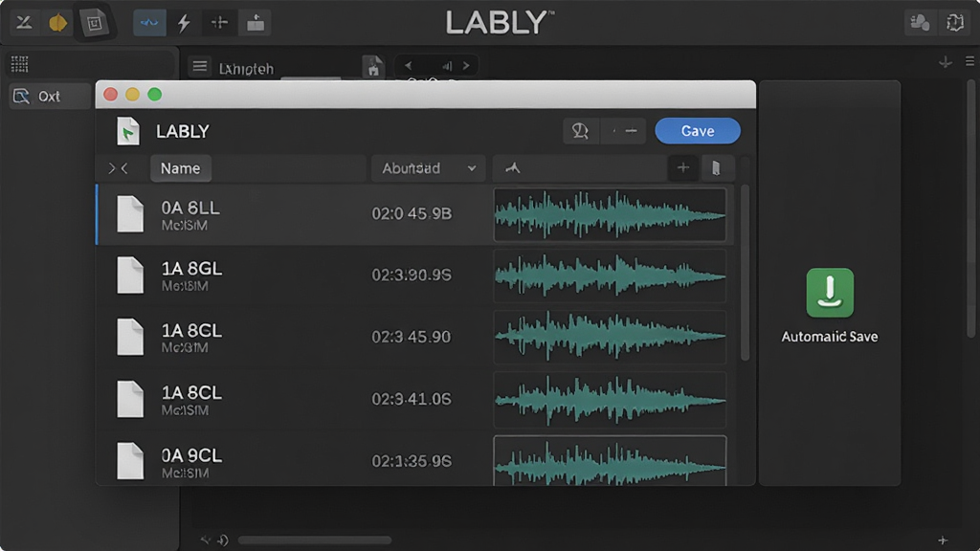Open waveform preview for 0A 8LL
The width and height of the screenshot is (980, 551).
click(610, 214)
